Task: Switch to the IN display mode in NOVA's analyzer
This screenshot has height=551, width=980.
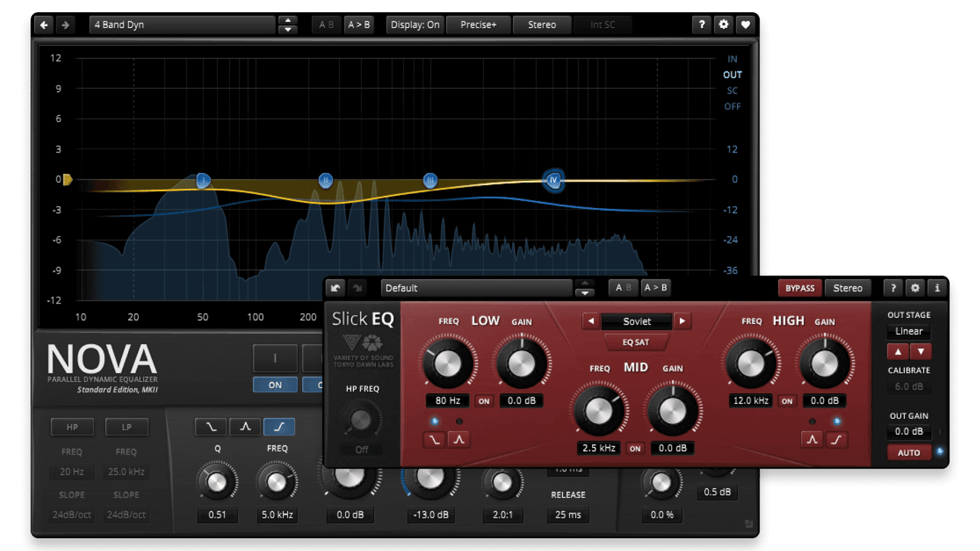Action: point(732,59)
